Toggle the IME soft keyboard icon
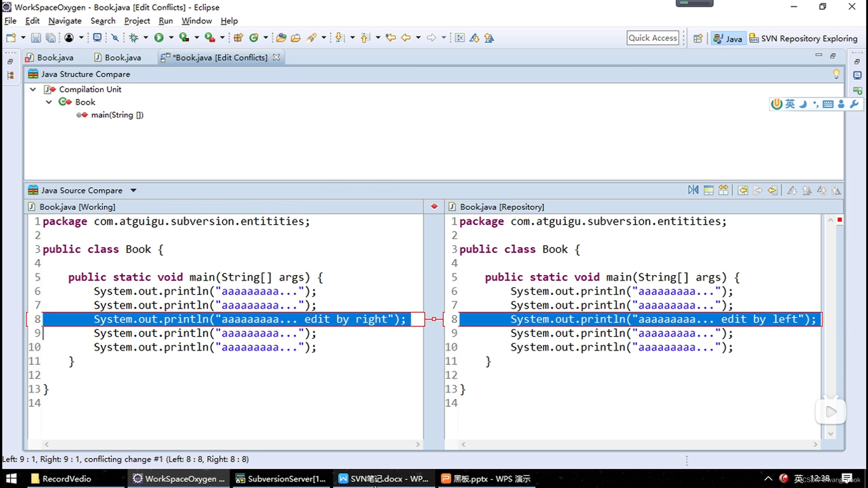 point(828,104)
